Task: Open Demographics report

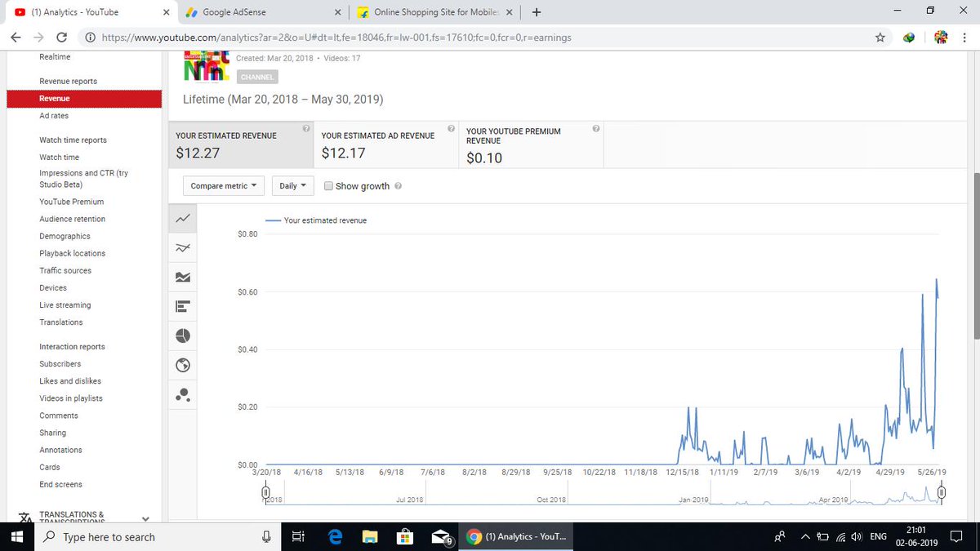Action: point(65,236)
